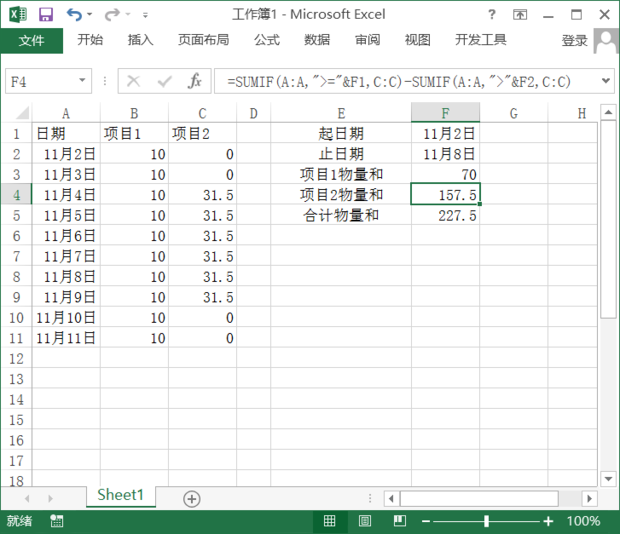Open the 公式 ribbon tab
Image resolution: width=620 pixels, height=534 pixels.
(266, 40)
